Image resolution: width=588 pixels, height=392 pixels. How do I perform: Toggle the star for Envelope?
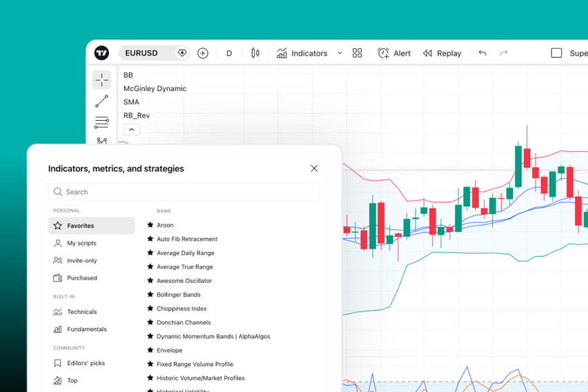150,350
